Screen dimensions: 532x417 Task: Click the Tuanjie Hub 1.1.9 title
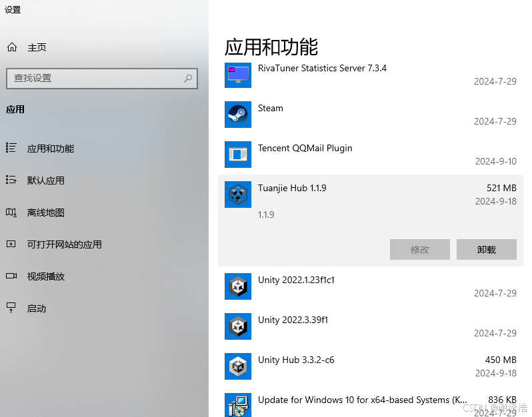[x=292, y=188]
